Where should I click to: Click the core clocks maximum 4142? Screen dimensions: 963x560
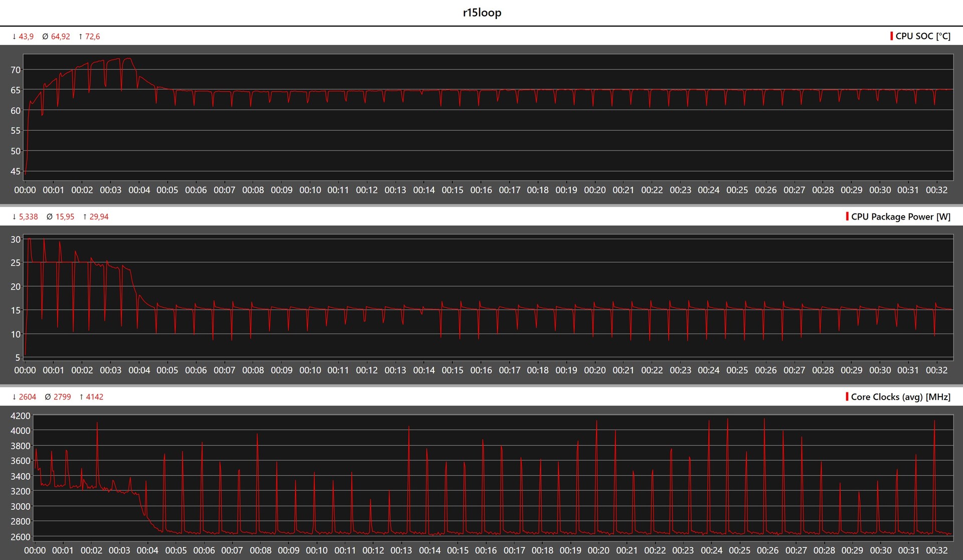pos(94,397)
